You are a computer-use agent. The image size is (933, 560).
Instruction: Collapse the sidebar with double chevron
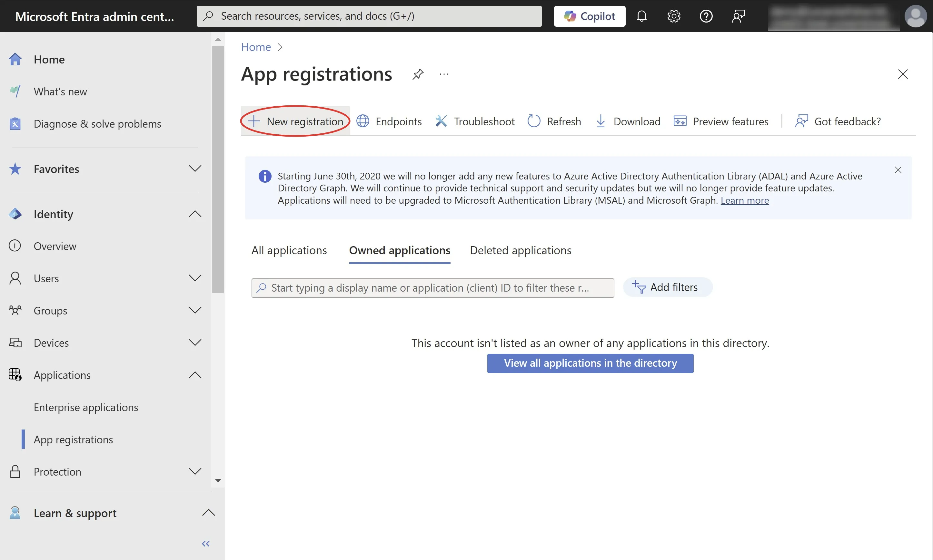(x=205, y=543)
